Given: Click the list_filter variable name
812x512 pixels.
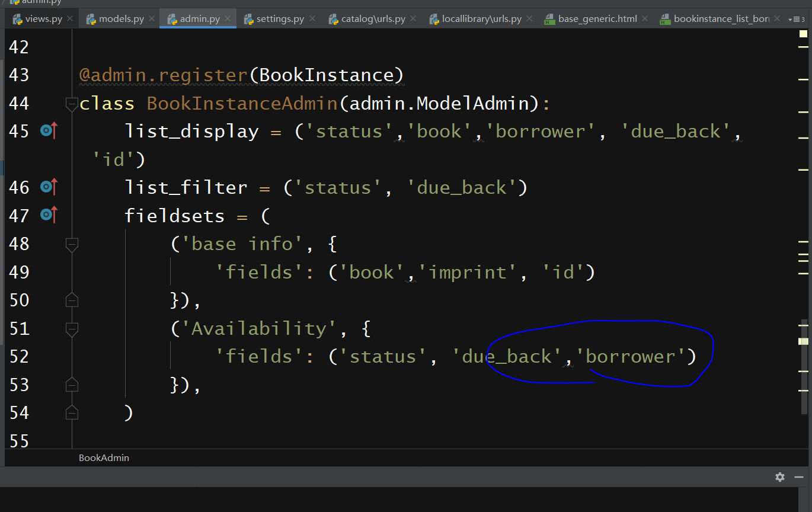Looking at the screenshot, I should [x=186, y=187].
